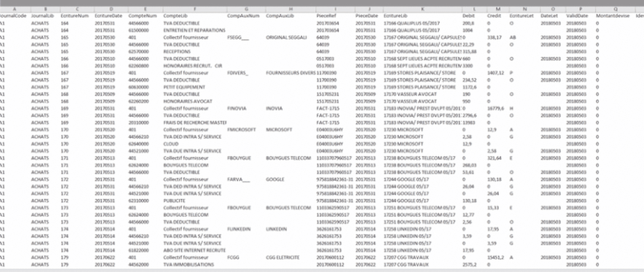Click the FSEGG___ auxiliary account cell
The width and height of the screenshot is (644, 272).
238,37
